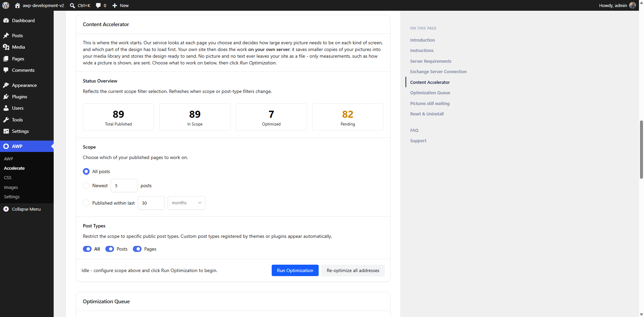The height and width of the screenshot is (317, 644).
Task: Click the Newest posts count field
Action: pos(124,186)
